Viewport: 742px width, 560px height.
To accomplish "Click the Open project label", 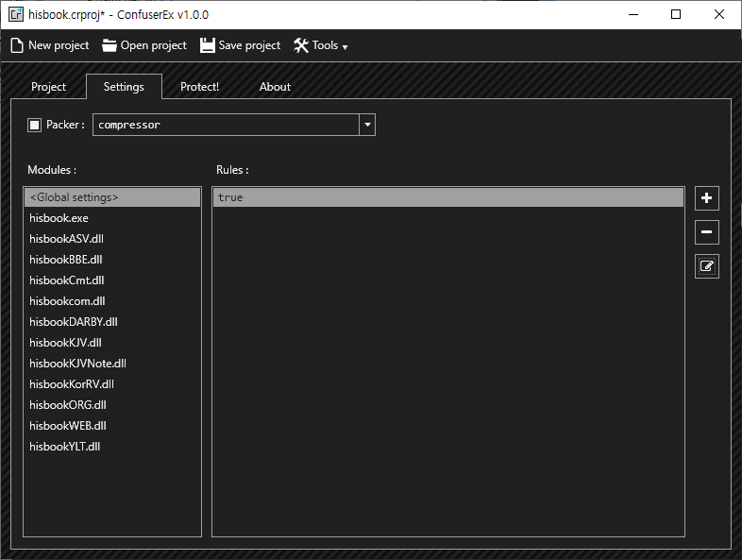I will pos(153,45).
